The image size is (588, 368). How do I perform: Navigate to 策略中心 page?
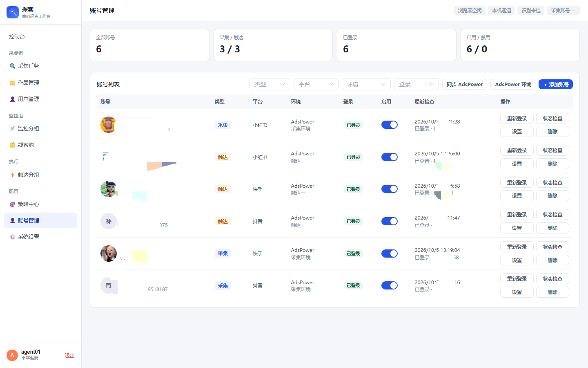pos(41,204)
